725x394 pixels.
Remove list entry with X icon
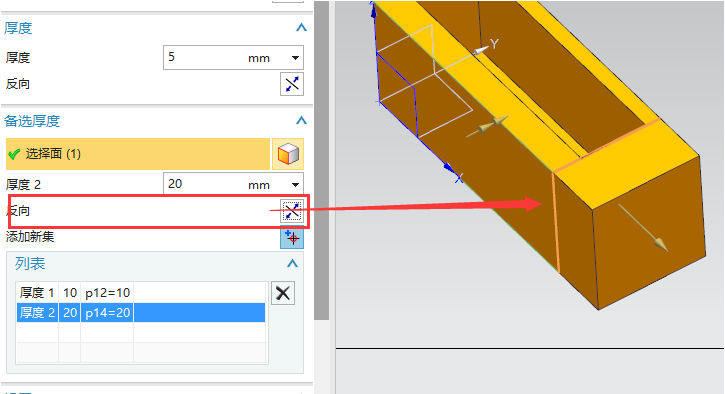[283, 293]
